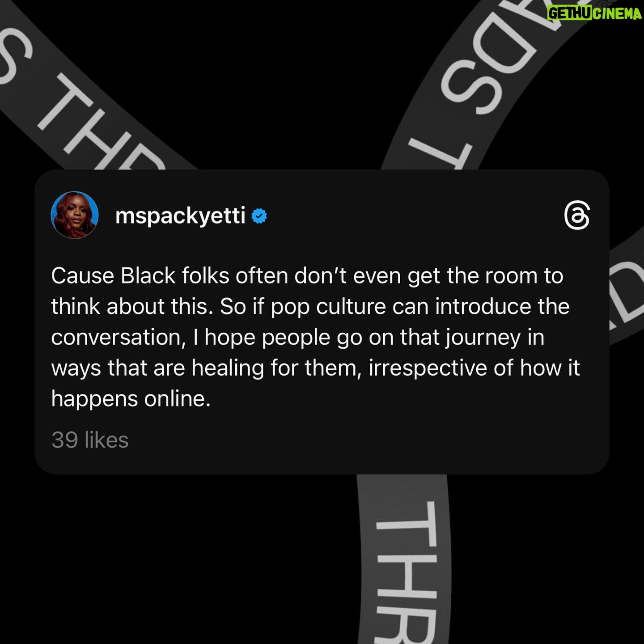
Task: Click the green GETHU part of the watermark
Action: coord(570,13)
